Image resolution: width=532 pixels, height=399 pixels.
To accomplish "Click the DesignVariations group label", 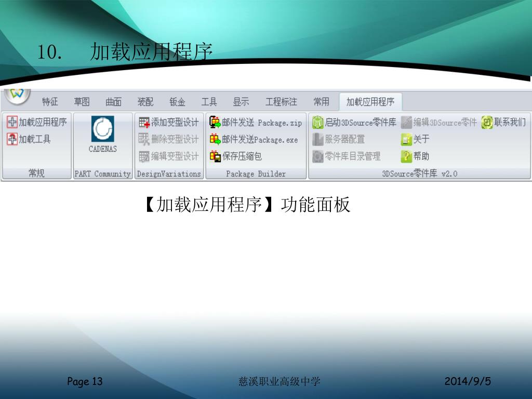I will tap(169, 174).
